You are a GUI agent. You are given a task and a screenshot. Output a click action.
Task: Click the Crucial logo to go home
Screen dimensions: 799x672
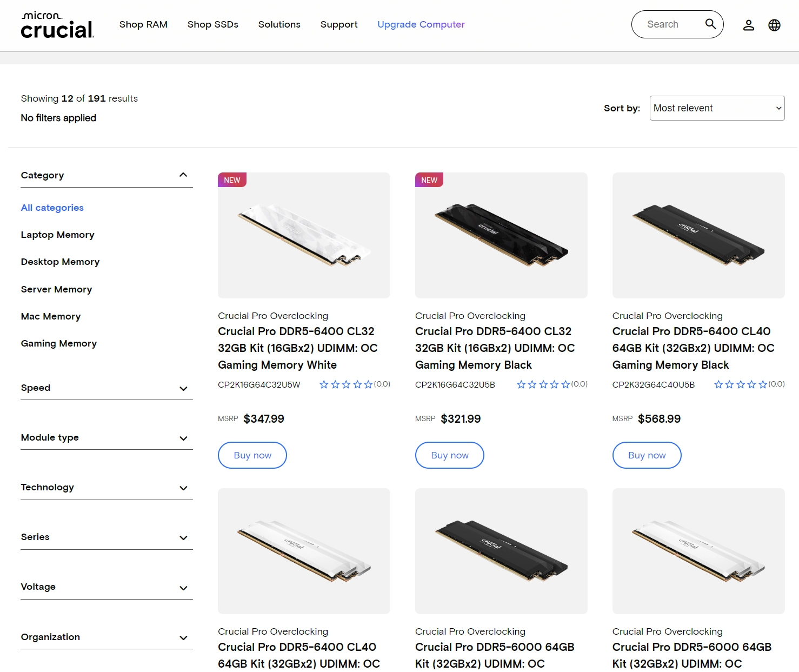pos(57,25)
